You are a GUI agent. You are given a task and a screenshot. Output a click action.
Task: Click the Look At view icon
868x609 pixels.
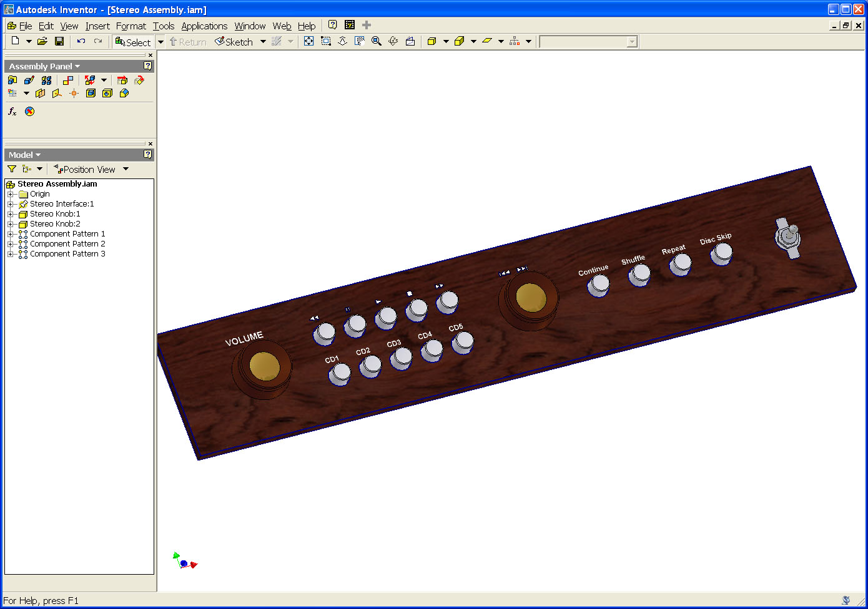(x=410, y=41)
